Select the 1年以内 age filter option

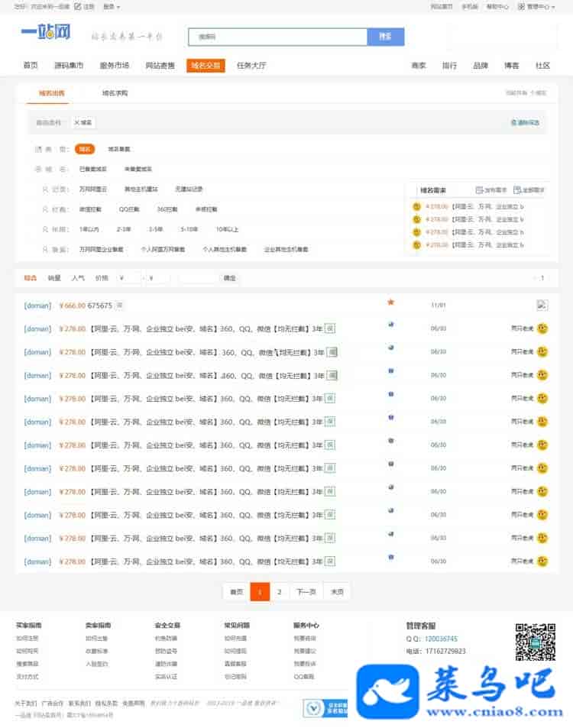(x=89, y=228)
